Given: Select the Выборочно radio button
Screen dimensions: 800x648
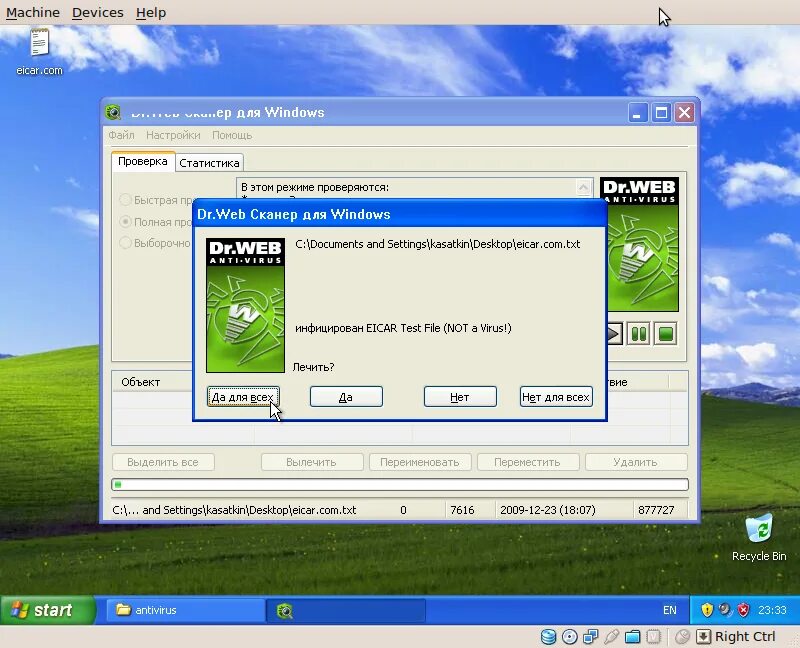Looking at the screenshot, I should point(125,243).
